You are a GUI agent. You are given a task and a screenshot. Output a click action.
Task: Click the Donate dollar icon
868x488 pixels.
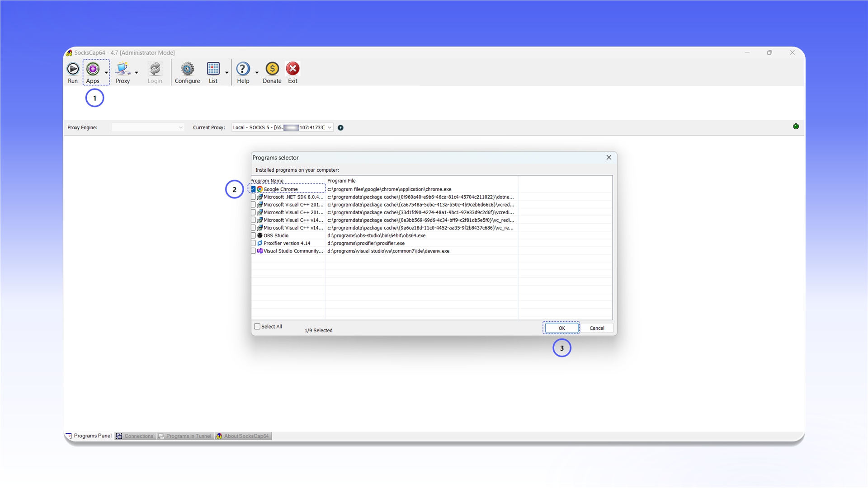(x=272, y=69)
